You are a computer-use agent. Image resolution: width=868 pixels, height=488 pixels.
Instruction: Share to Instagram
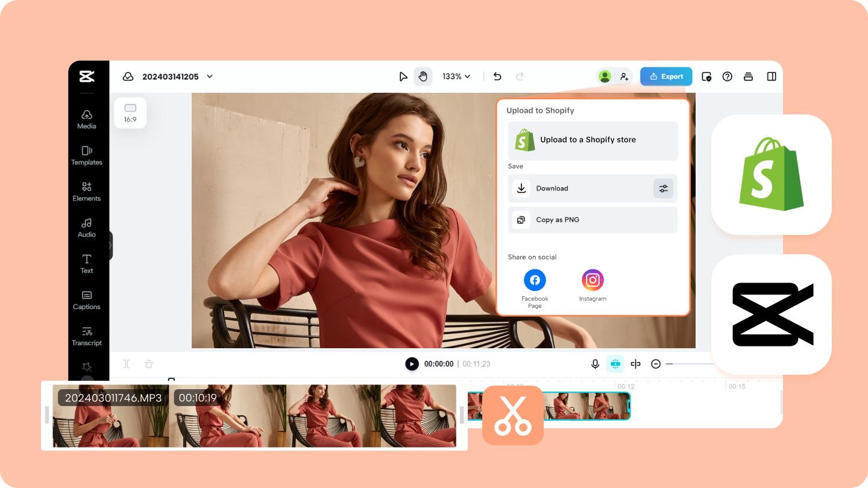593,286
